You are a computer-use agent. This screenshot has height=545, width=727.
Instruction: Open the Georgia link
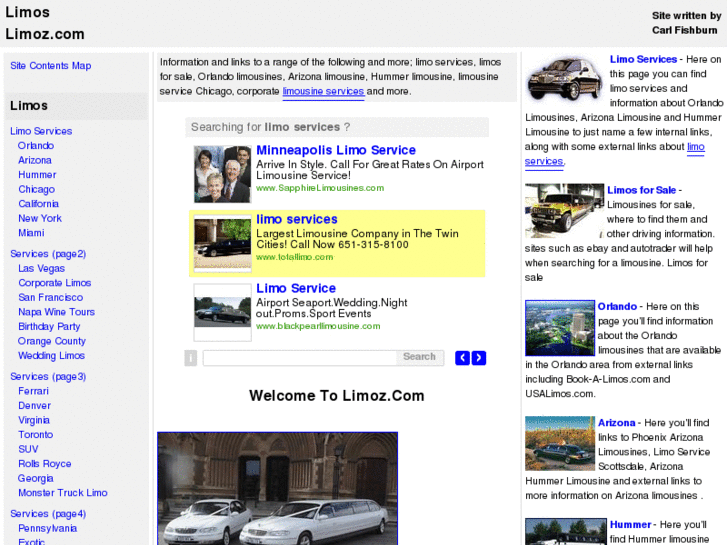coord(36,478)
